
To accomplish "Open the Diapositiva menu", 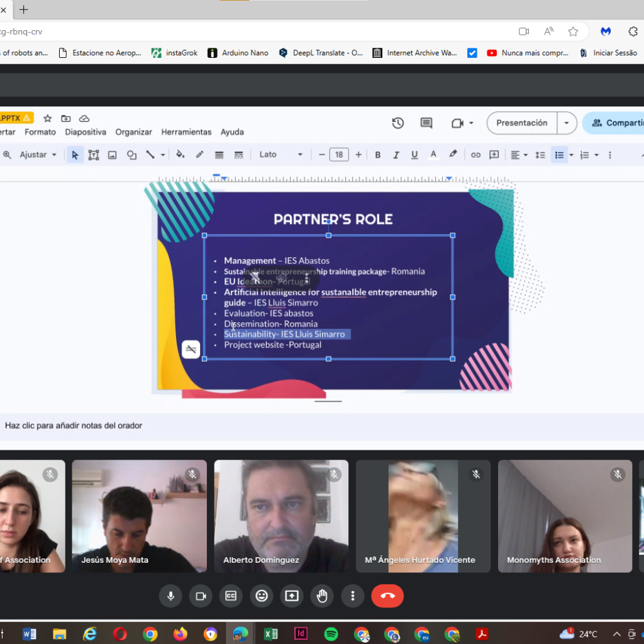I will coord(86,132).
